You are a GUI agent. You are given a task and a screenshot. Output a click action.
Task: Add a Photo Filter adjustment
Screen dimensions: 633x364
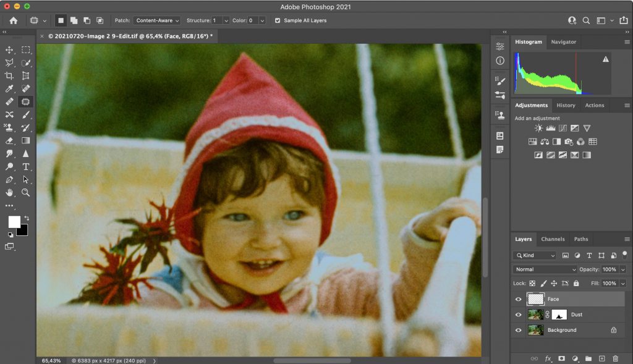coord(569,142)
